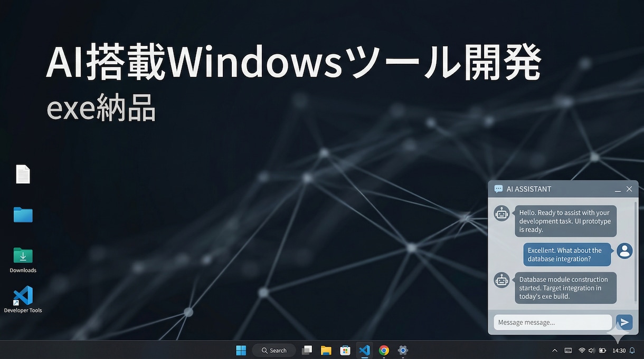Viewport: 644px width, 359px height.
Task: Click the user avatar beside the database question
Action: click(x=624, y=250)
